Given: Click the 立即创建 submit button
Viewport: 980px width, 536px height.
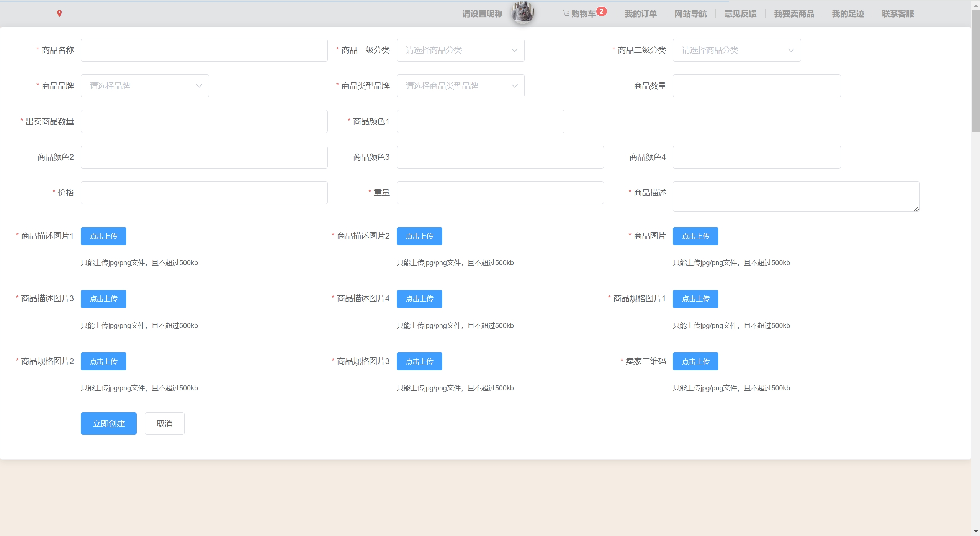Looking at the screenshot, I should (x=108, y=423).
